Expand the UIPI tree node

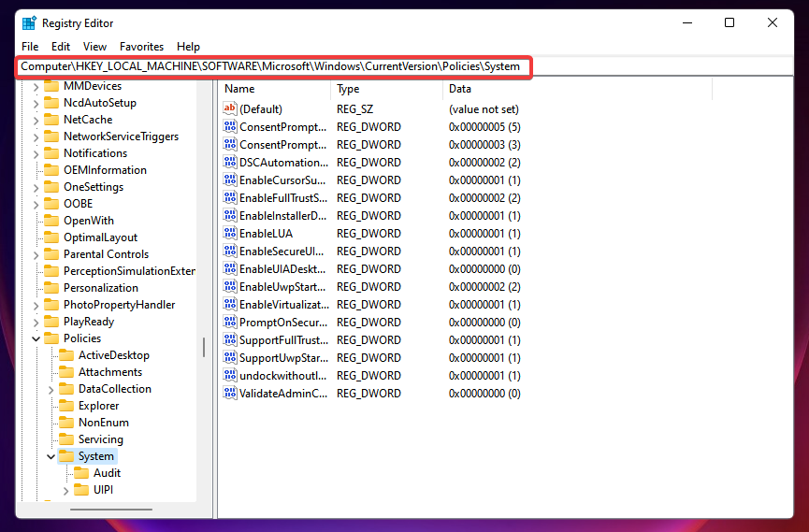(x=65, y=491)
